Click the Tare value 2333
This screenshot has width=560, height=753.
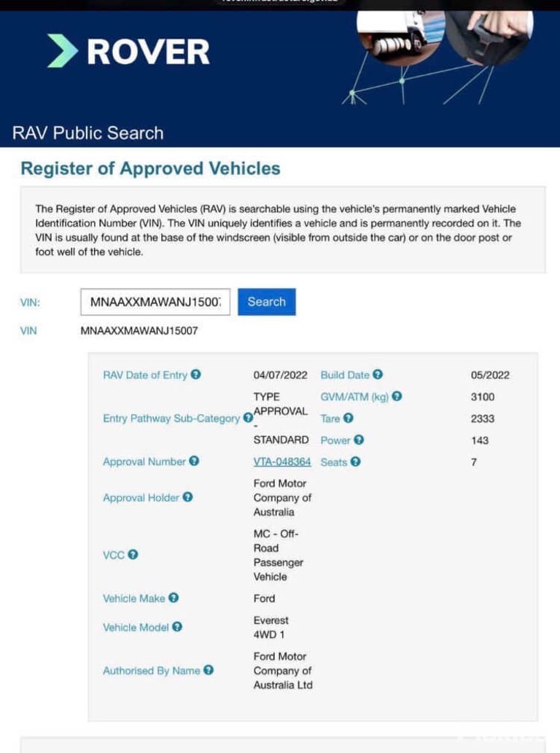coord(483,418)
